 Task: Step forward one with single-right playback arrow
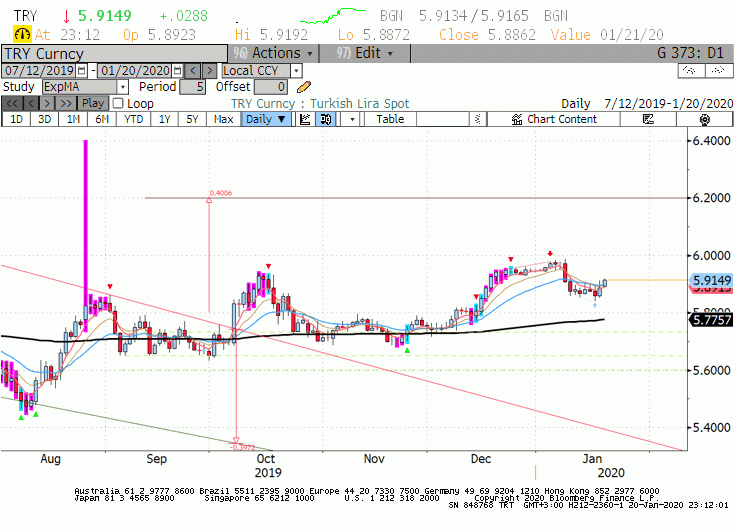(x=47, y=103)
